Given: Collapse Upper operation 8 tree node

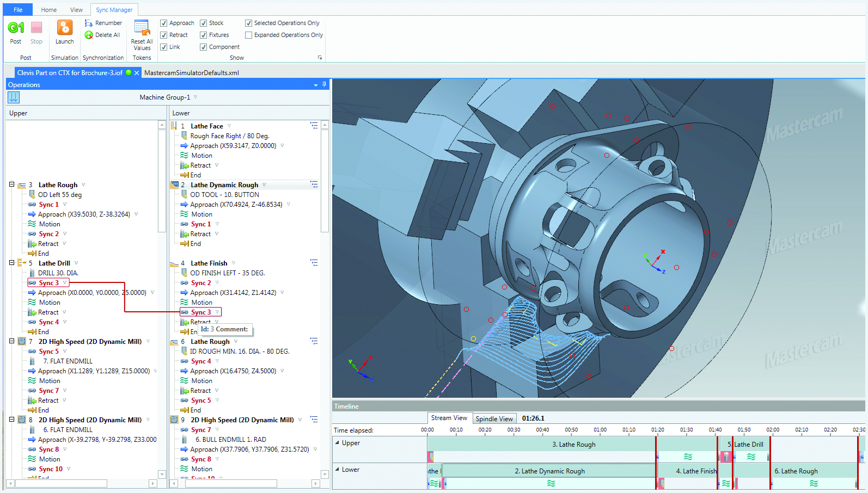Looking at the screenshot, I should coord(11,420).
